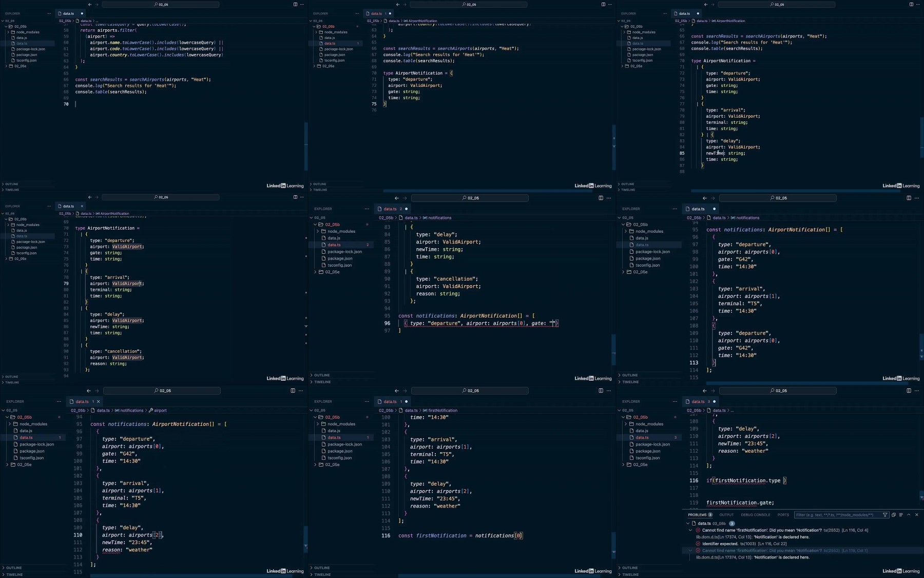Expand node_modules folder in frame with active line 96

[318, 231]
